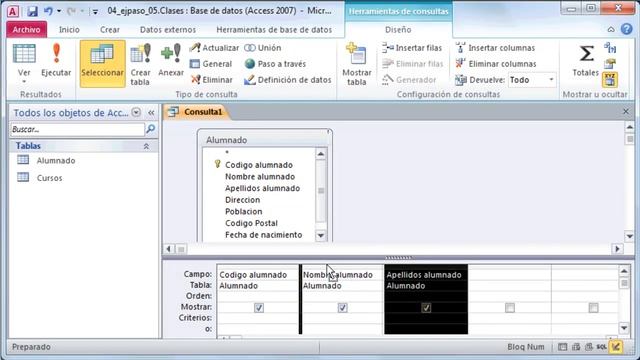
Task: Select Poblacion field in Alumnado list
Action: click(244, 211)
